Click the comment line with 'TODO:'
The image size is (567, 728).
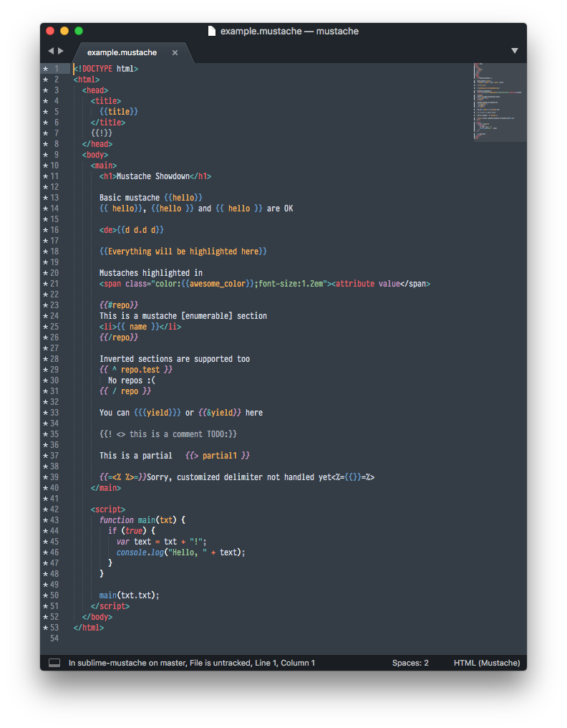168,434
